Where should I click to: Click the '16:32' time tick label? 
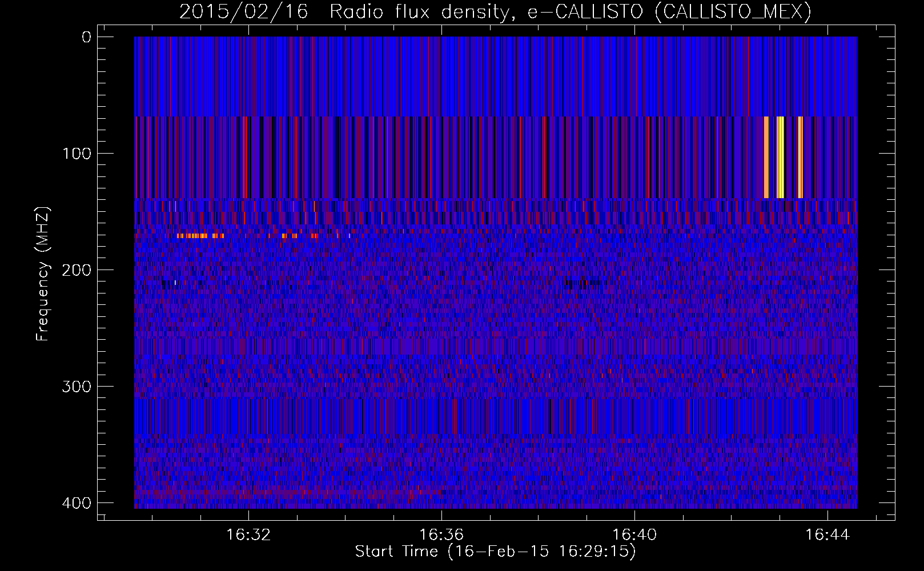(248, 535)
